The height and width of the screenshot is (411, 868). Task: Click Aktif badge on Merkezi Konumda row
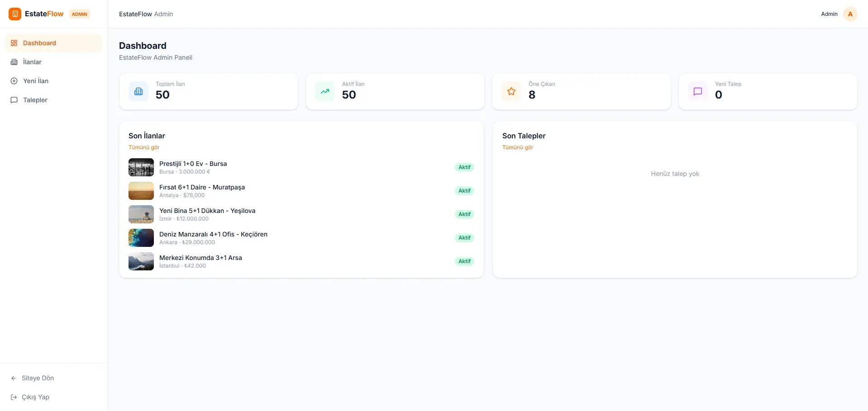click(464, 261)
